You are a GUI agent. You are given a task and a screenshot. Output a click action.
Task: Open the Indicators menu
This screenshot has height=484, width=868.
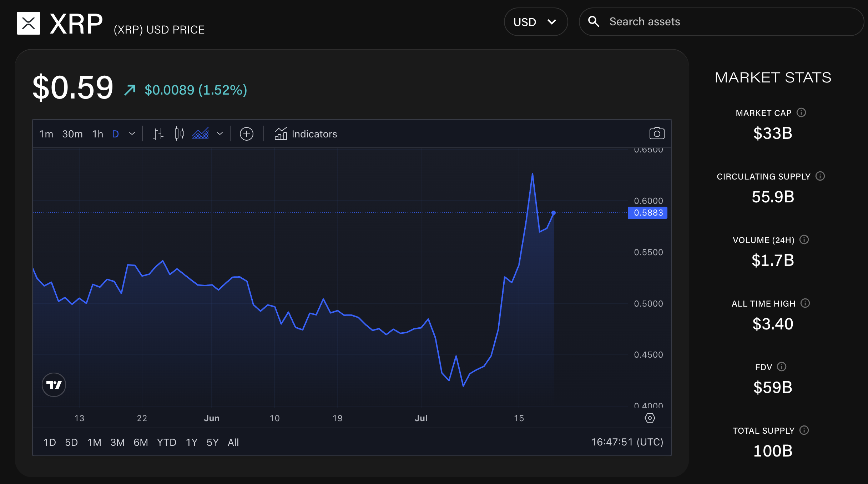click(306, 134)
